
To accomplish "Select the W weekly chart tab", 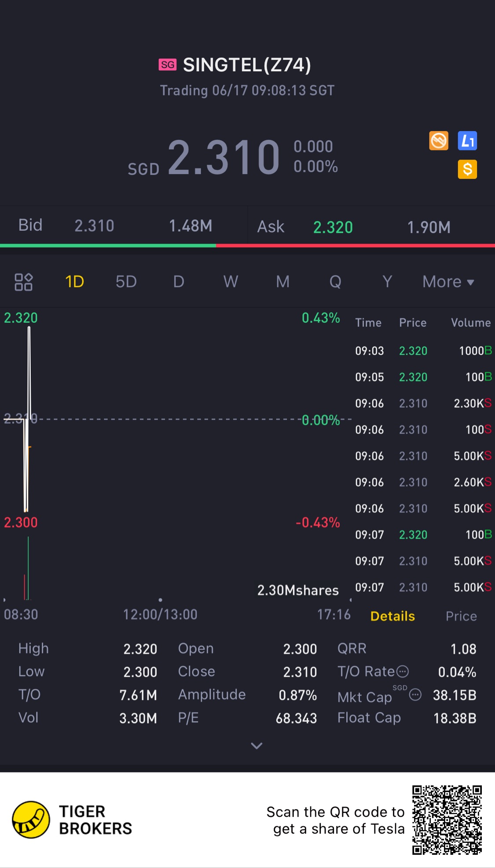I will (x=231, y=282).
